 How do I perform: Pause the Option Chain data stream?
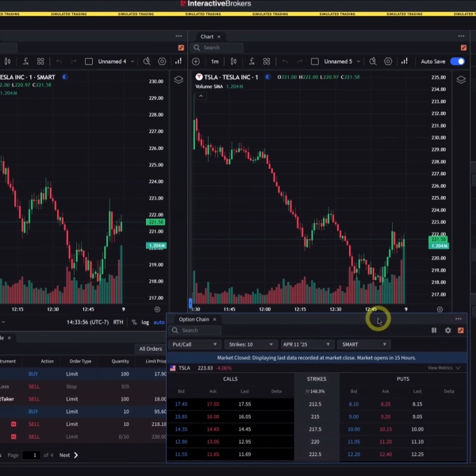pyautogui.click(x=434, y=331)
